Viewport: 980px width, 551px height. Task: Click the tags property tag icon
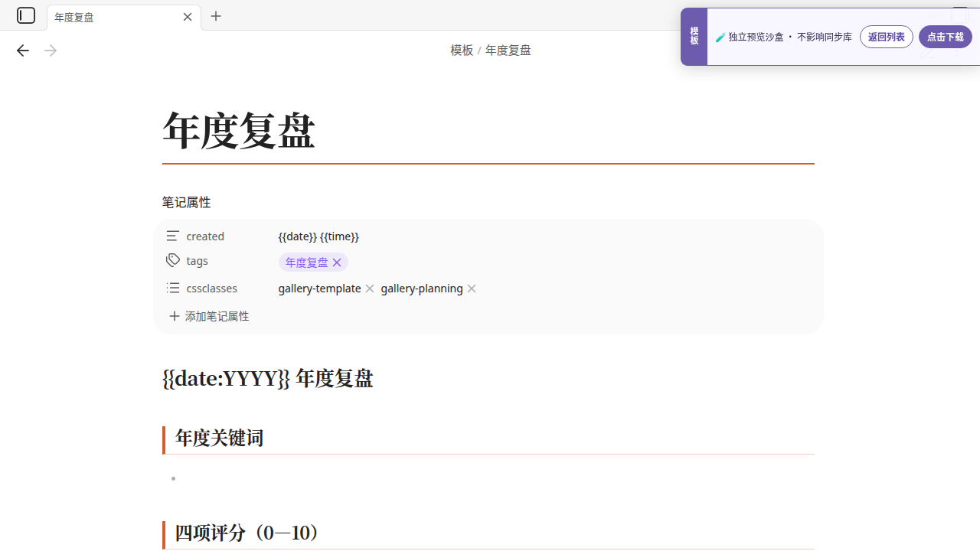[173, 261]
